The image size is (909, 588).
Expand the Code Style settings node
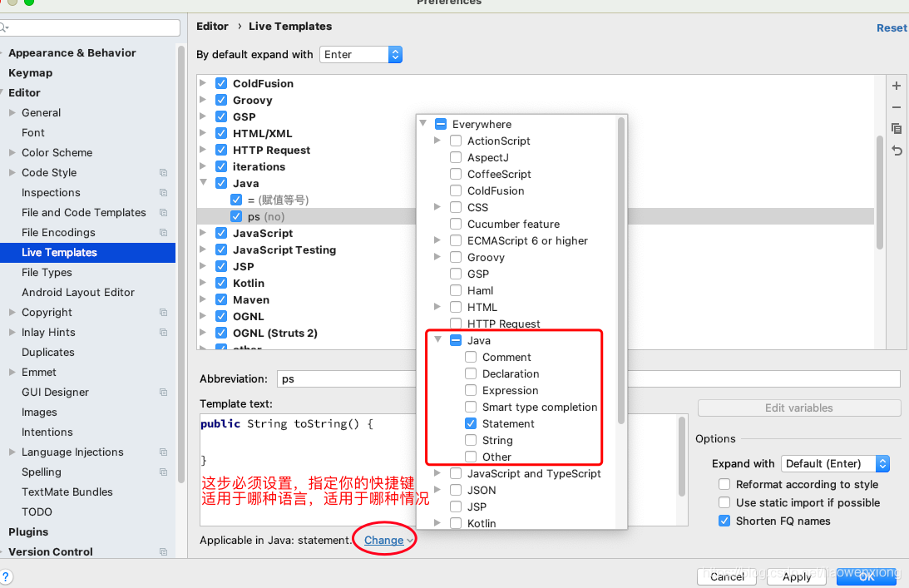coord(12,172)
